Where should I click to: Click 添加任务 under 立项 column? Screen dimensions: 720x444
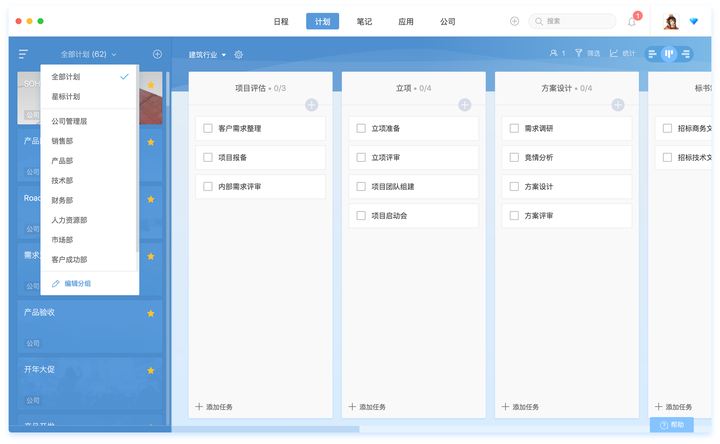point(367,407)
